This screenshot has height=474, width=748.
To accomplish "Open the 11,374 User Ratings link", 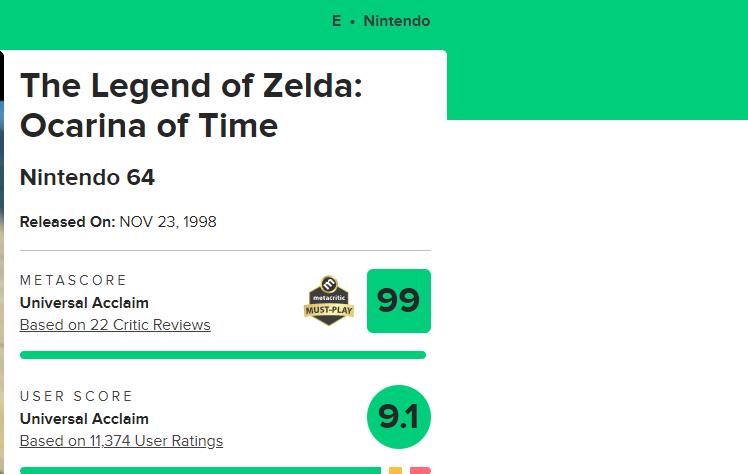I will 121,441.
